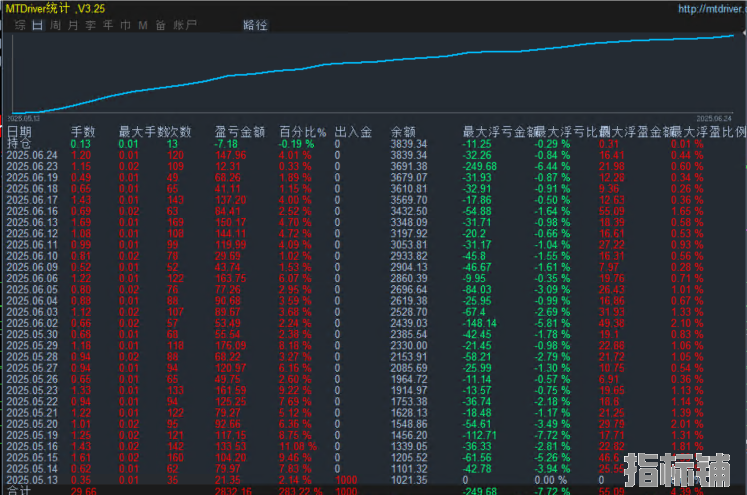Click the 出入金 column header

pyautogui.click(x=353, y=131)
